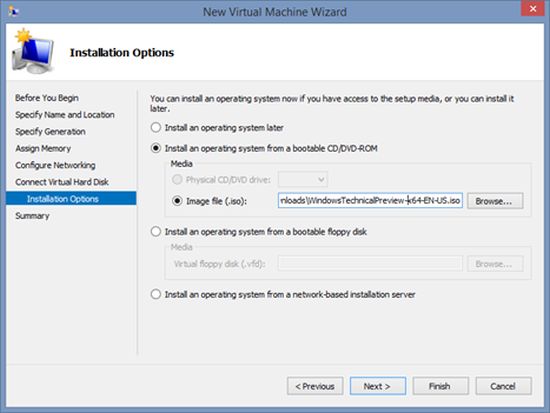This screenshot has height=413, width=550.
Task: Go to Specify Generation step
Action: [x=50, y=132]
